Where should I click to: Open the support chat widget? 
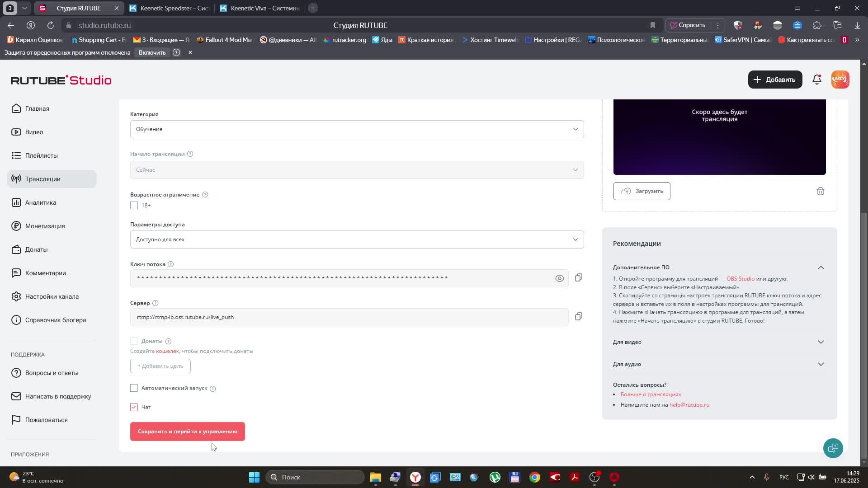click(833, 448)
